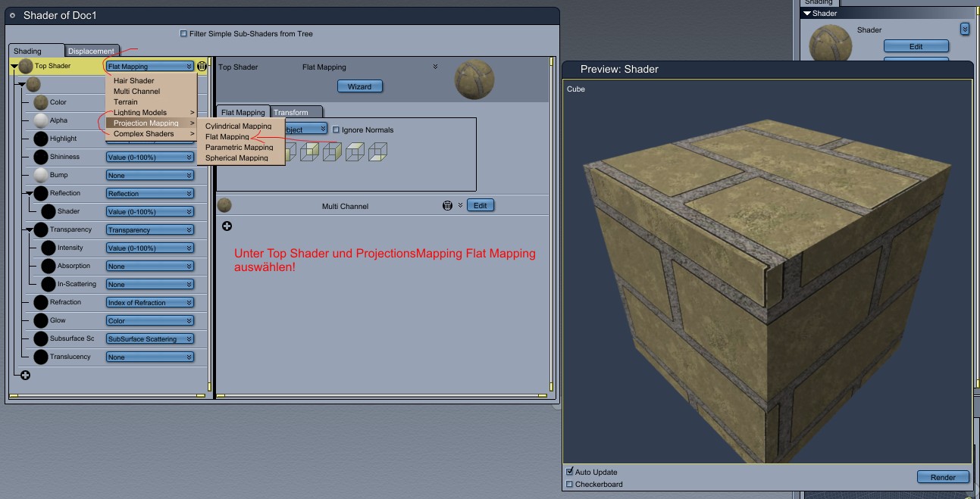Select the Bump channel sphere icon

(x=40, y=175)
